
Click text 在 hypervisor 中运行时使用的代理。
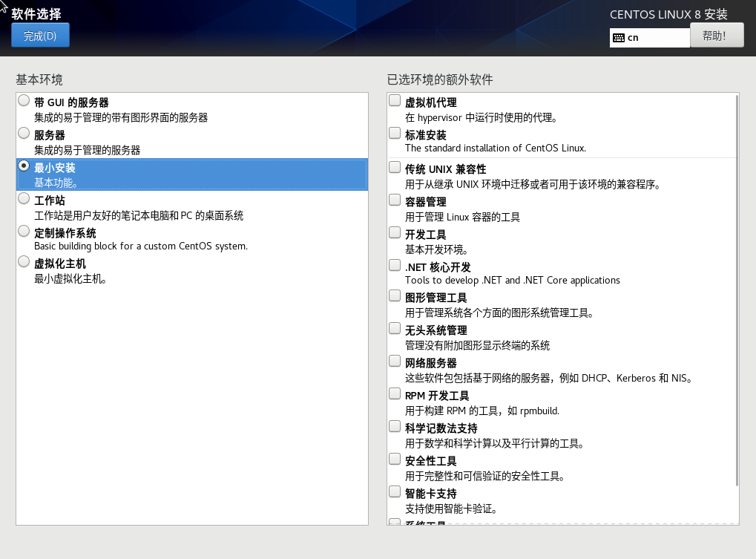[481, 118]
